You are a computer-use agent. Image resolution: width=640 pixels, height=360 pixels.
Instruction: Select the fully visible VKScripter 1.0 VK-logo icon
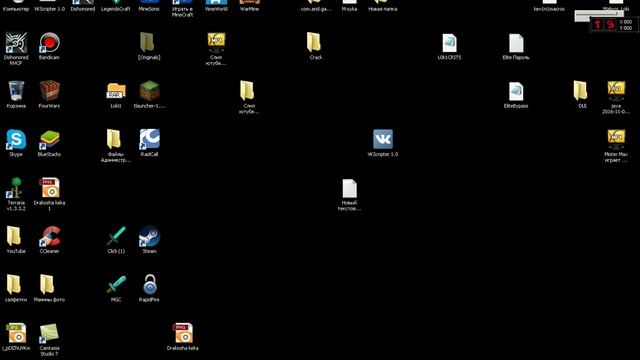click(383, 139)
